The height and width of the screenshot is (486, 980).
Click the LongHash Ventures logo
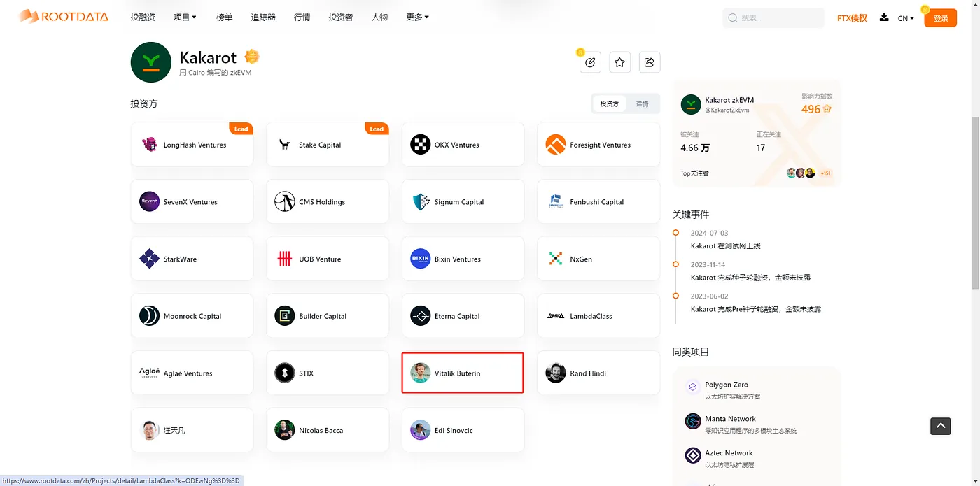point(149,145)
